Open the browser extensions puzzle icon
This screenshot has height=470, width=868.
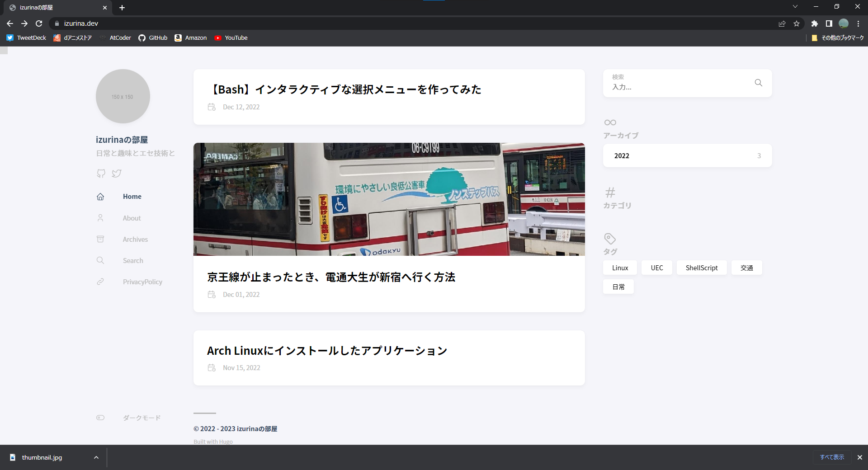814,23
